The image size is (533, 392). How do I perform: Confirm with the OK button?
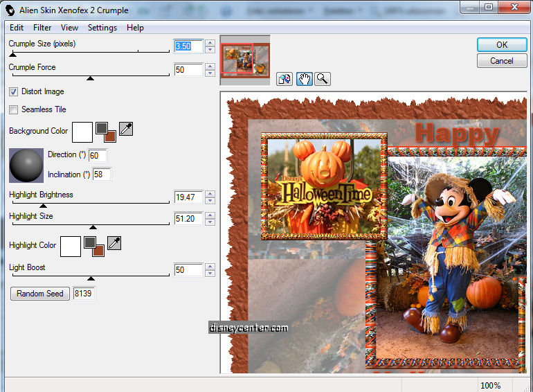(502, 45)
